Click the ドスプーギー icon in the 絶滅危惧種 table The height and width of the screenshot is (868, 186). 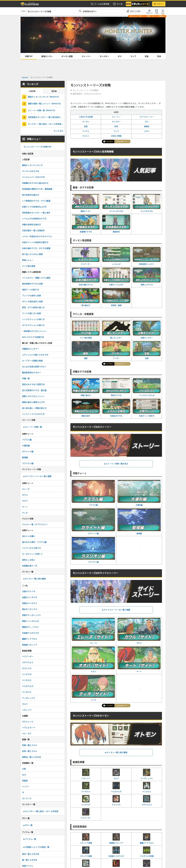click(x=86, y=812)
